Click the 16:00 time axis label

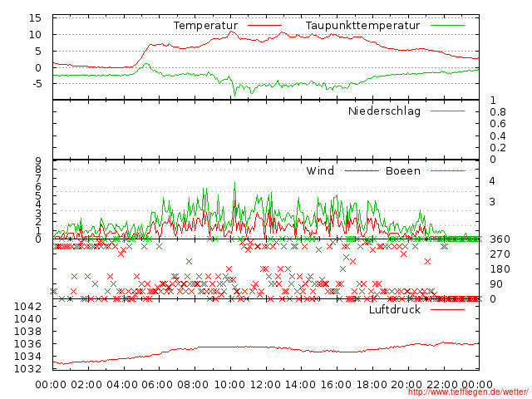coord(336,385)
